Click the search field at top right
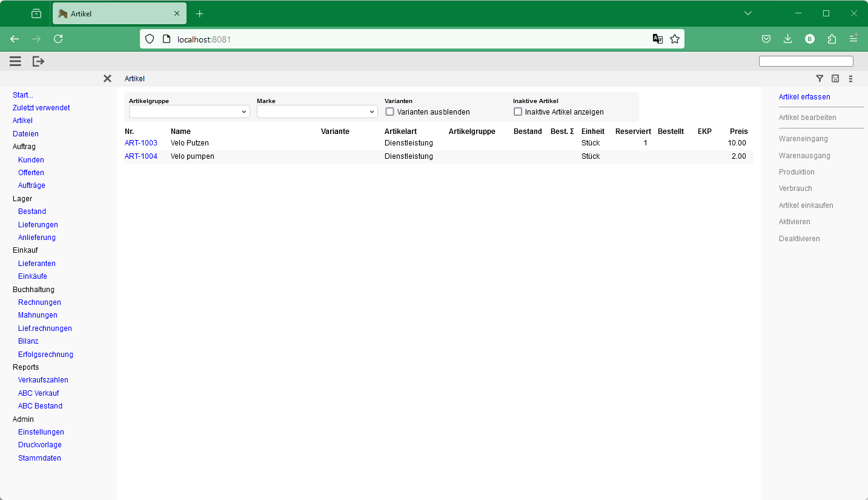 tap(806, 61)
